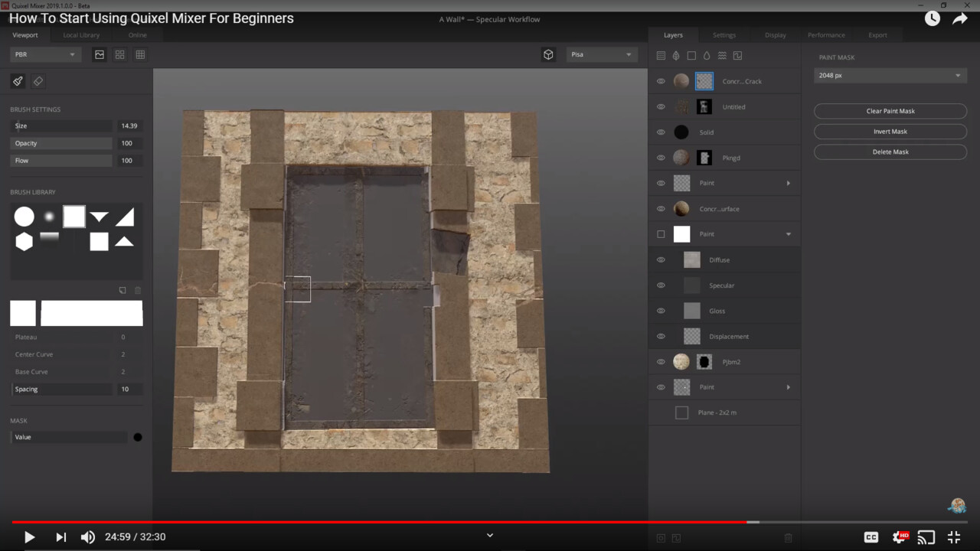Choose the soft round glow brush
The height and width of the screenshot is (551, 980).
(x=49, y=217)
